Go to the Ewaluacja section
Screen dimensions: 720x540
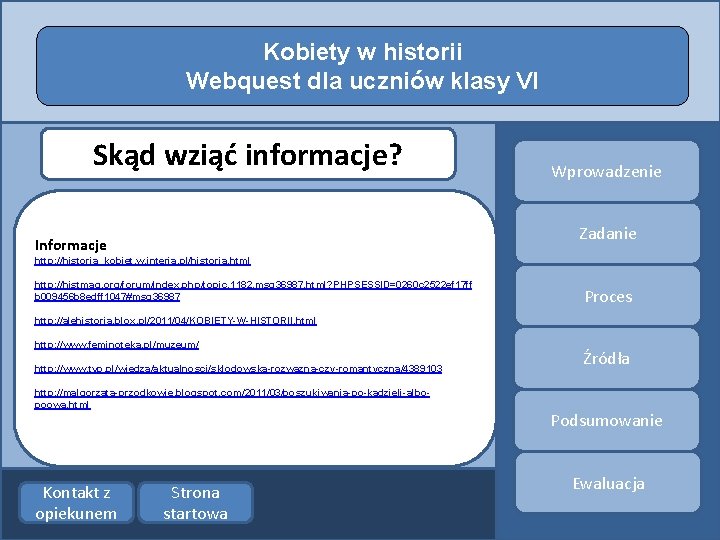[x=608, y=483]
